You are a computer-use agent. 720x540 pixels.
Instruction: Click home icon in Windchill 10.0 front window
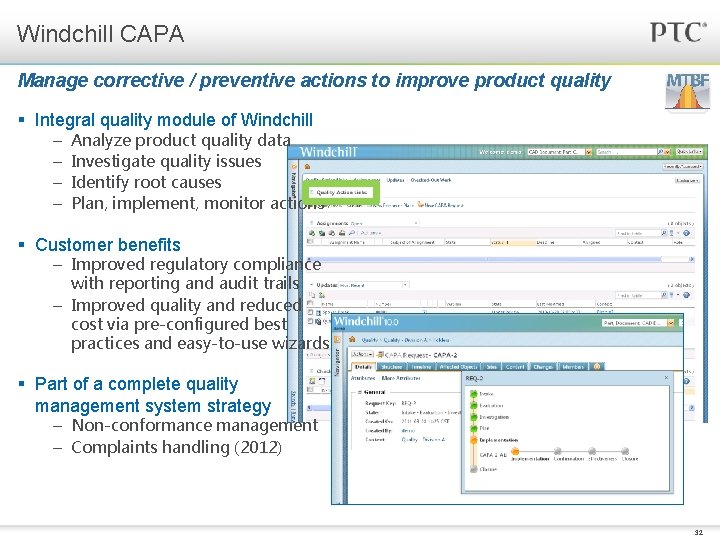coord(352,339)
